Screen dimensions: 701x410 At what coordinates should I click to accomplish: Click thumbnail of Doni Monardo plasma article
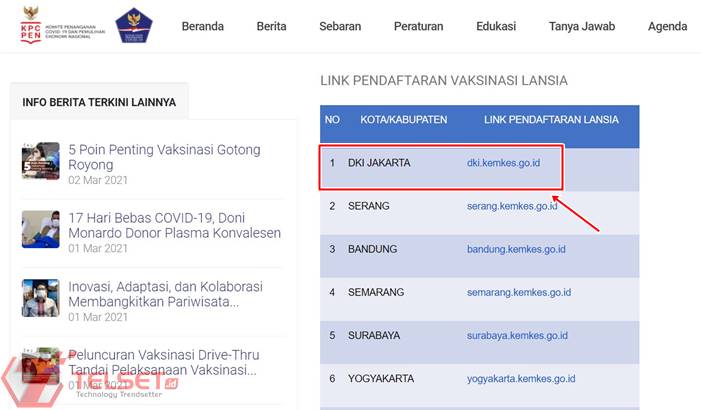(41, 229)
